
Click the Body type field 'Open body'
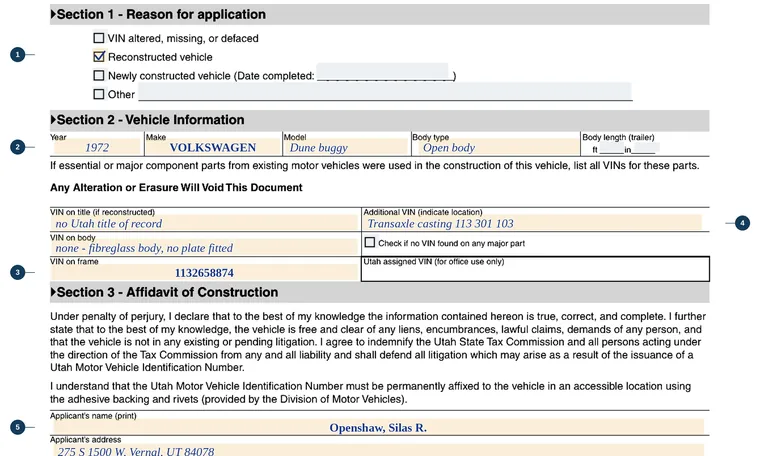point(497,147)
